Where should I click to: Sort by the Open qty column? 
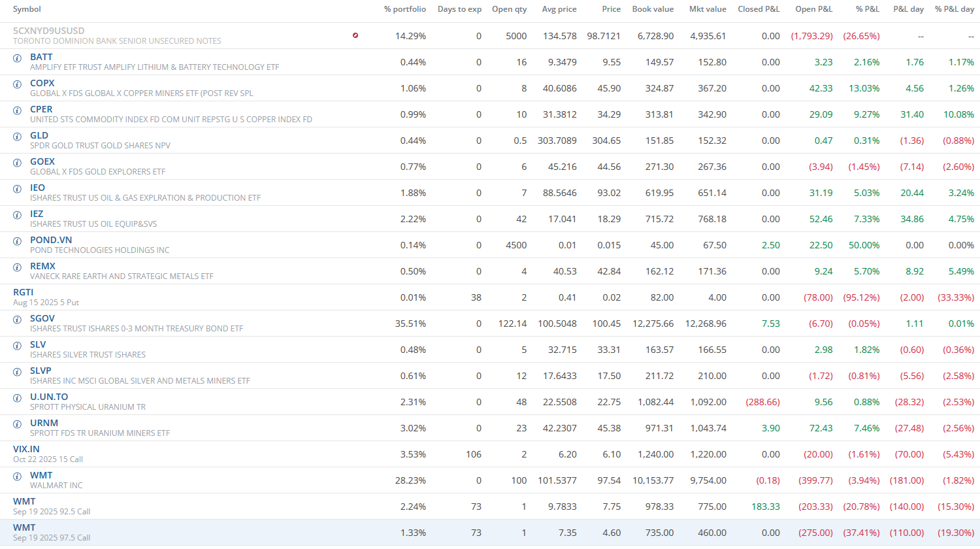click(x=509, y=9)
